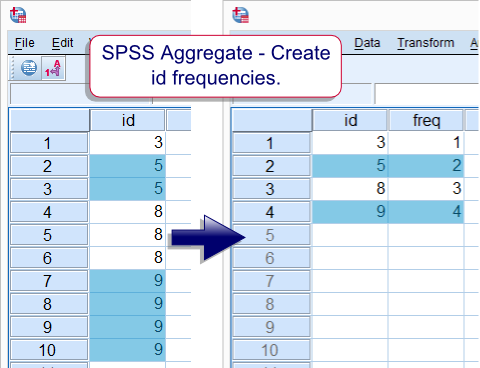Viewport: 480px width, 368px height.
Task: Click id value 9 in row 10, left window
Action: pyautogui.click(x=127, y=350)
